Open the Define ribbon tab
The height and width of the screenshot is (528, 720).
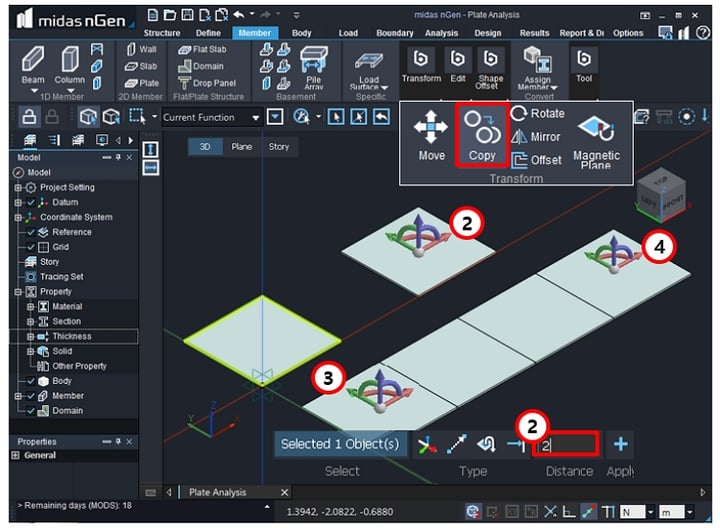coord(208,33)
